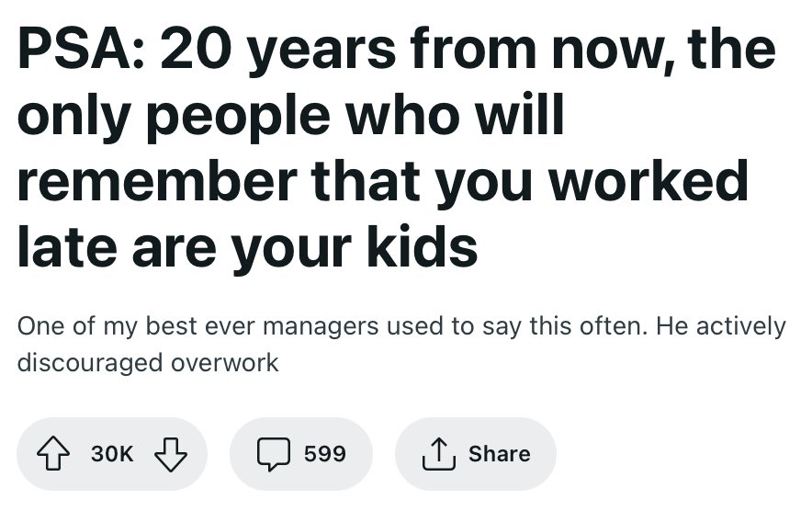
Task: Click the word 'worked' in the title
Action: pyautogui.click(x=648, y=179)
